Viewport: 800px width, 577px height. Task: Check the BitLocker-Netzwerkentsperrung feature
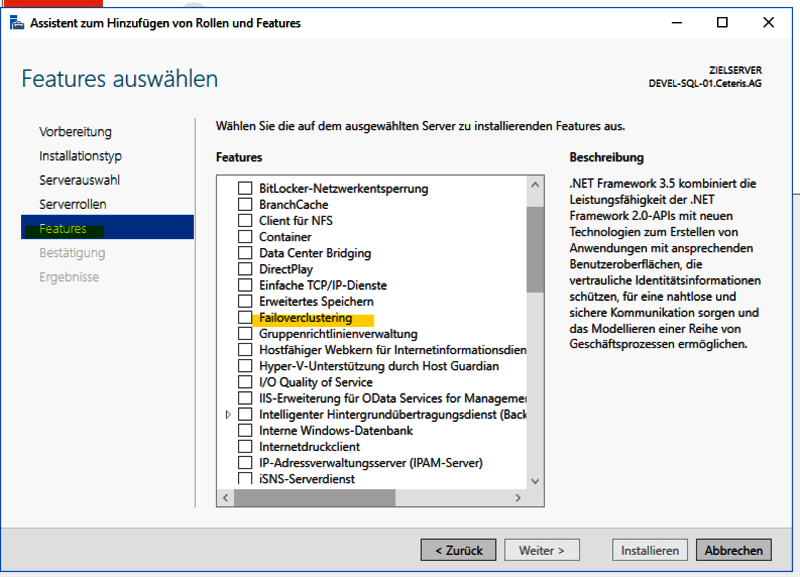coord(245,189)
